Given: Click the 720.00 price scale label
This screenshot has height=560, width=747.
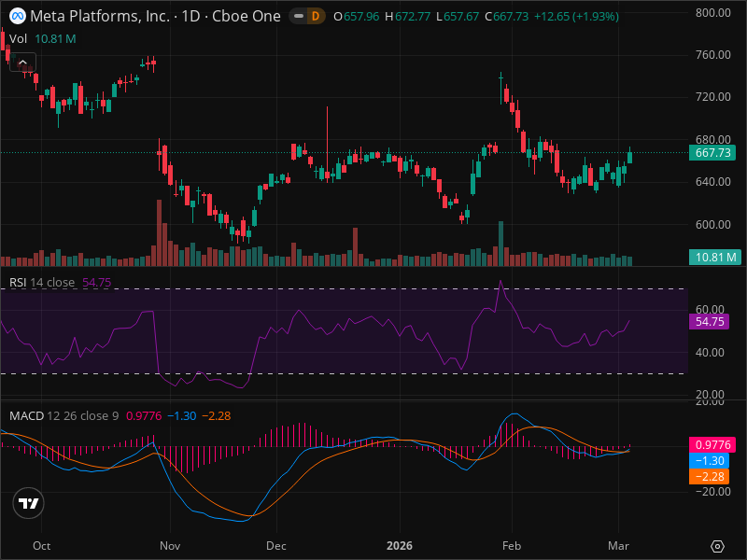Looking at the screenshot, I should (712, 97).
